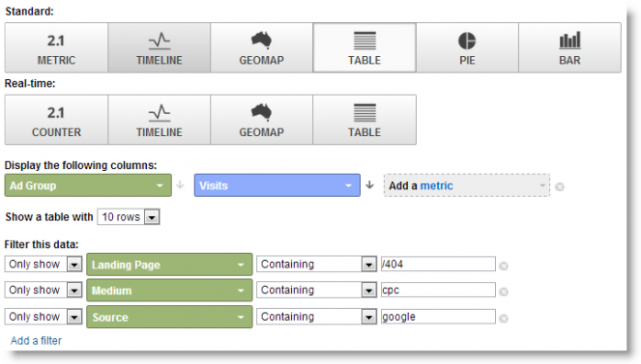The height and width of the screenshot is (364, 641).
Task: Select the PIE chart widget
Action: (467, 47)
